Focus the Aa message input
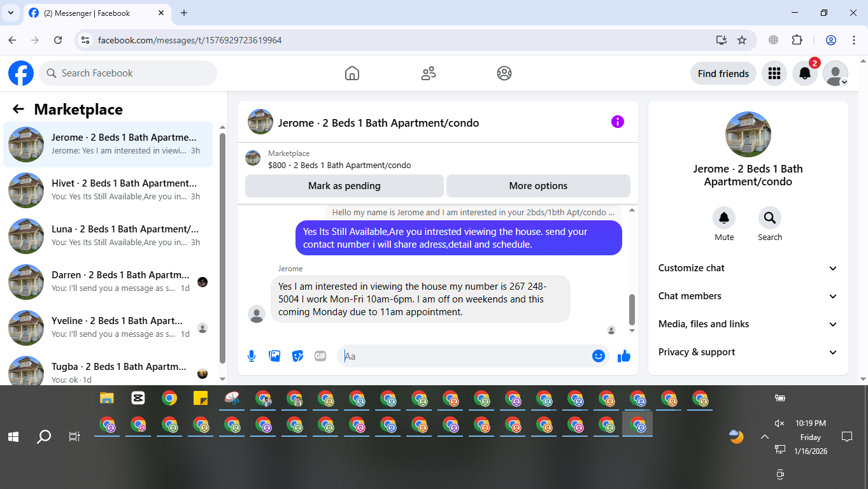This screenshot has height=489, width=868. tap(465, 356)
